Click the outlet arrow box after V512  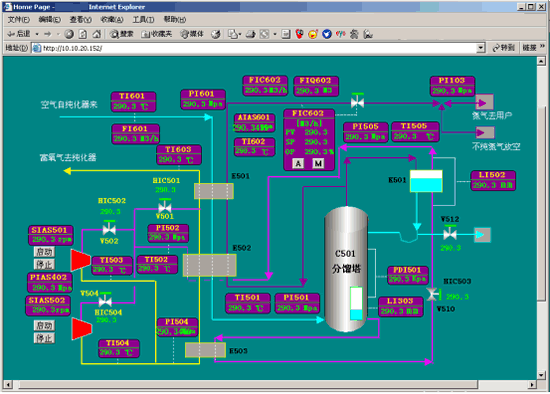click(x=482, y=235)
